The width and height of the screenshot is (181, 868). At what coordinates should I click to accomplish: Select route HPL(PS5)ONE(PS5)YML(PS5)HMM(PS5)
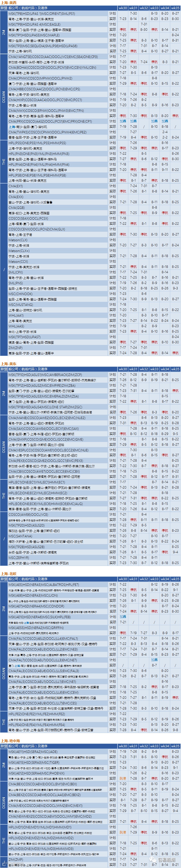tap(37, 143)
